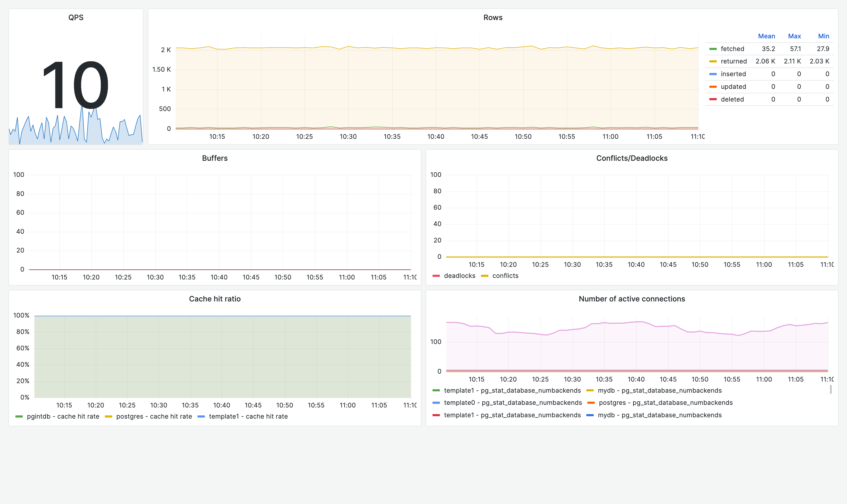Open color picker for green fetched swatch

tap(713, 49)
